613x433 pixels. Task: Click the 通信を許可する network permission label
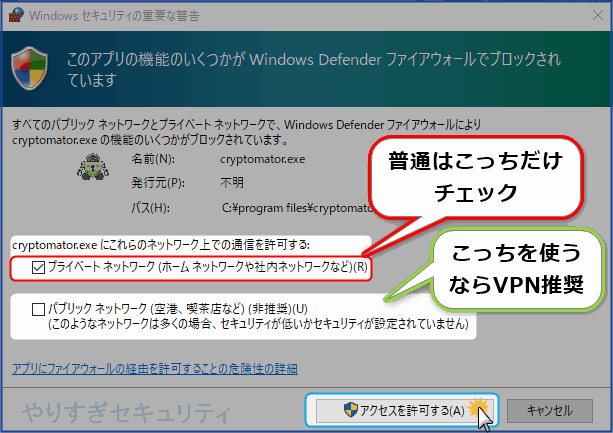point(161,245)
